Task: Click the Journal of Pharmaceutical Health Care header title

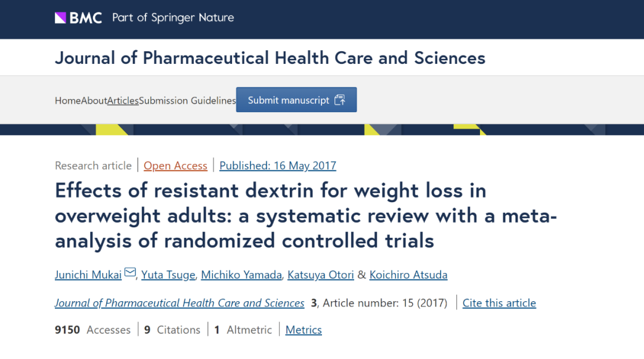Action: coord(270,58)
